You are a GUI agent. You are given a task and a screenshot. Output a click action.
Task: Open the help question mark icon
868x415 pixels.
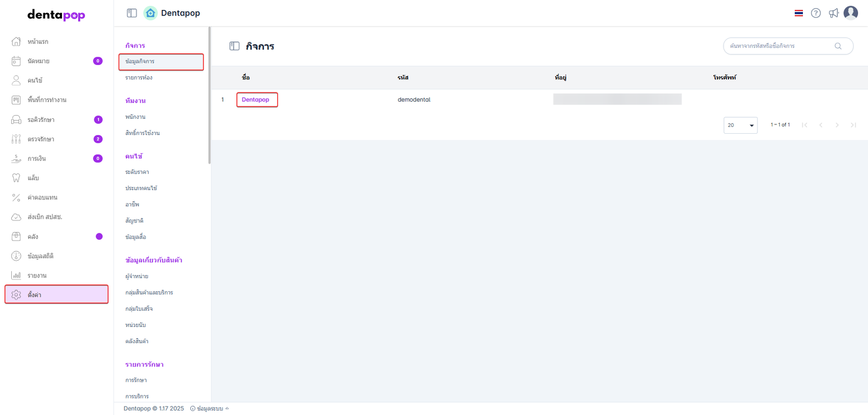point(816,13)
